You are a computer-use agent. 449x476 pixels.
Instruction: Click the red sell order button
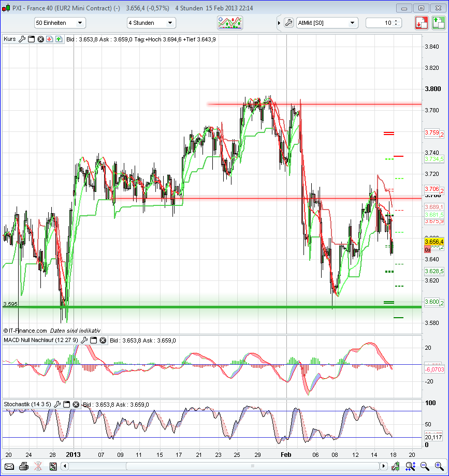422,23
